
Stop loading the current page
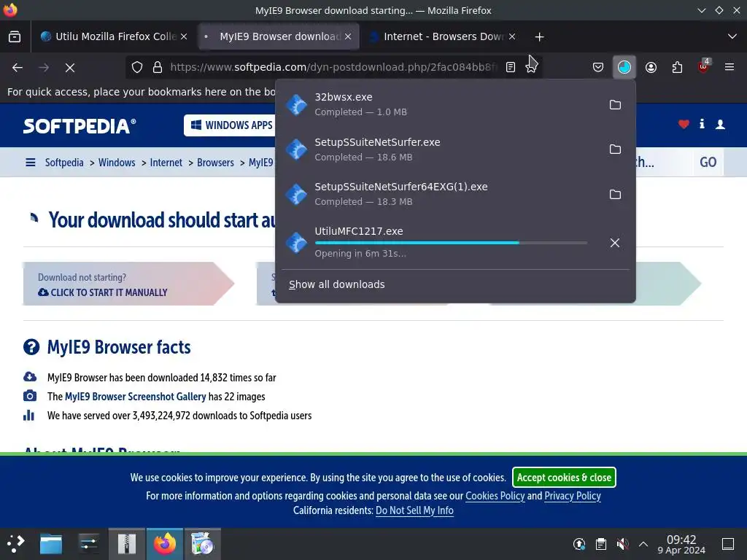[70, 68]
